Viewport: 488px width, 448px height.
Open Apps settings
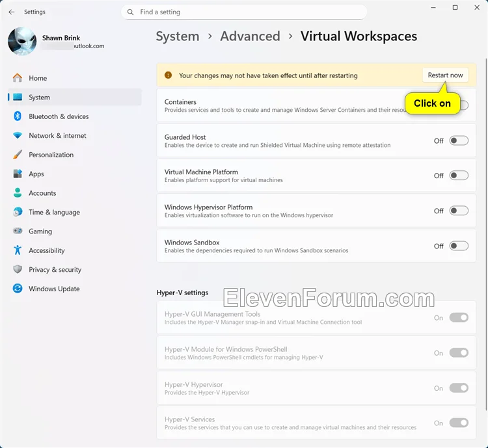pyautogui.click(x=75, y=174)
